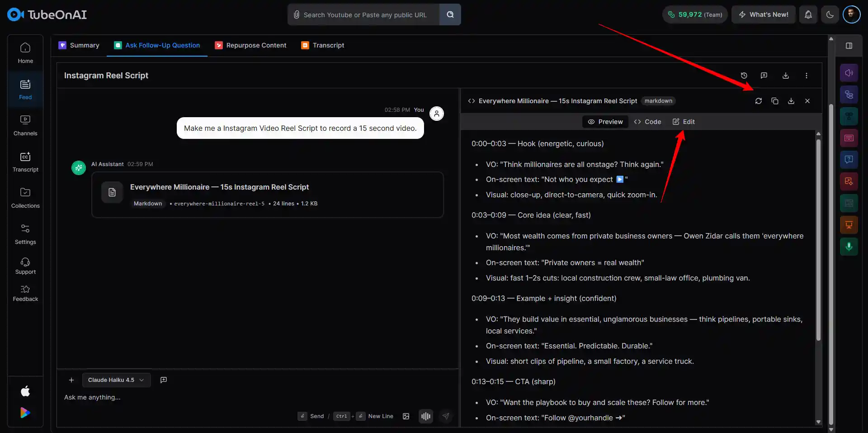Go to Channels in sidebar
Screen dimensions: 868x433
[x=25, y=125]
